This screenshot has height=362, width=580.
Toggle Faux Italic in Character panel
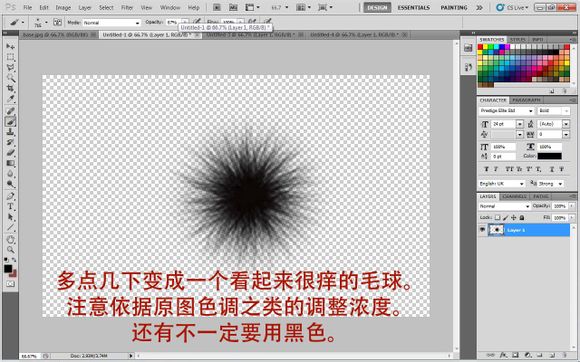(x=496, y=169)
